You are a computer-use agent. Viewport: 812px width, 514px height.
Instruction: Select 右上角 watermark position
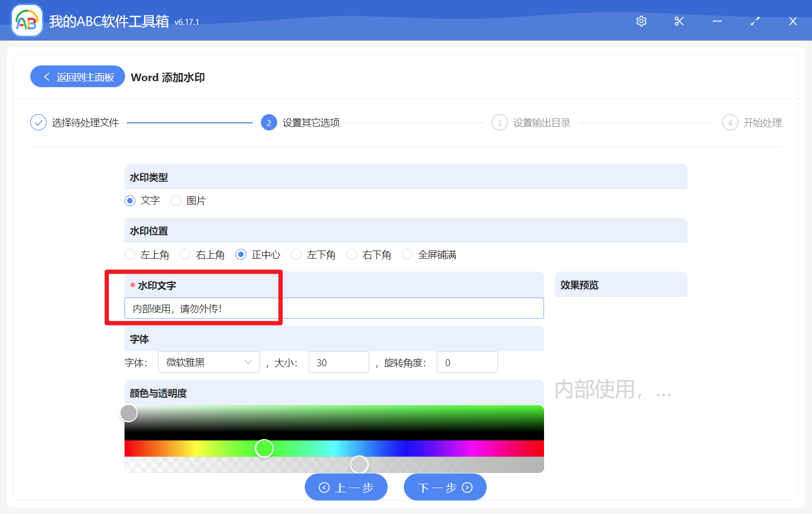(x=185, y=254)
